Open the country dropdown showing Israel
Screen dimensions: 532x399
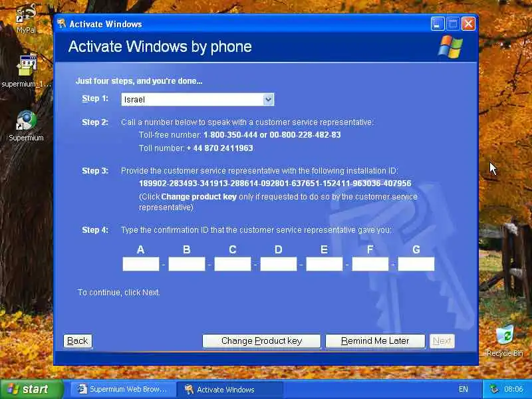[198, 99]
